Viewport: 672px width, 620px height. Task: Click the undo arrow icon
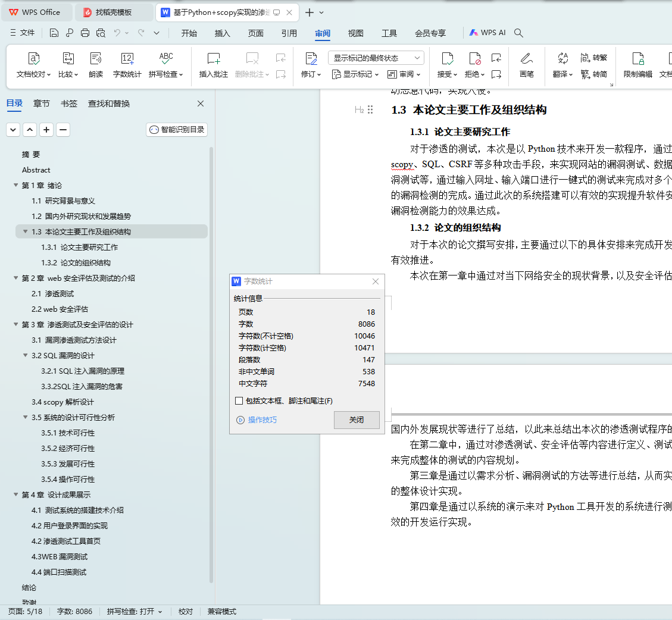click(117, 33)
